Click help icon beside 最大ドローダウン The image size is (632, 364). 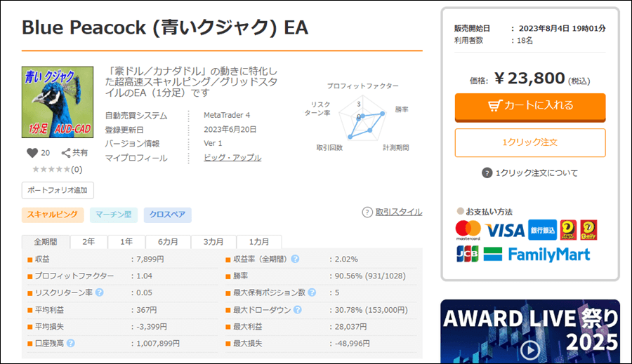(298, 309)
